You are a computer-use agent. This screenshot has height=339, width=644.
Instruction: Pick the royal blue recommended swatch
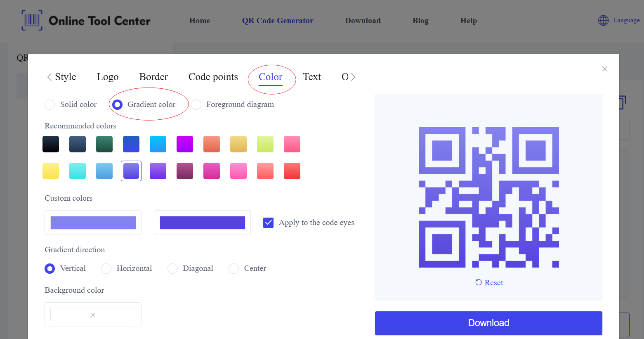tap(131, 144)
